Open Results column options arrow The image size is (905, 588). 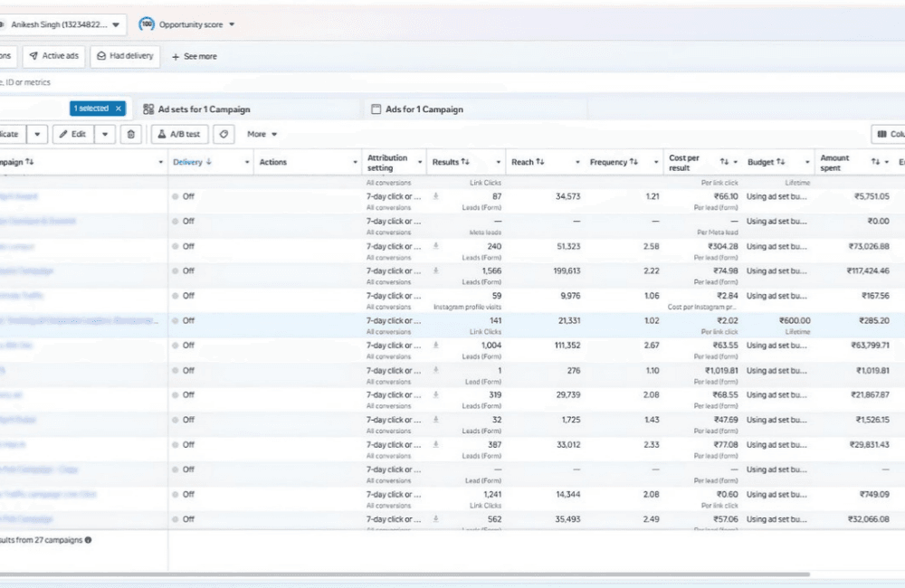pos(498,162)
